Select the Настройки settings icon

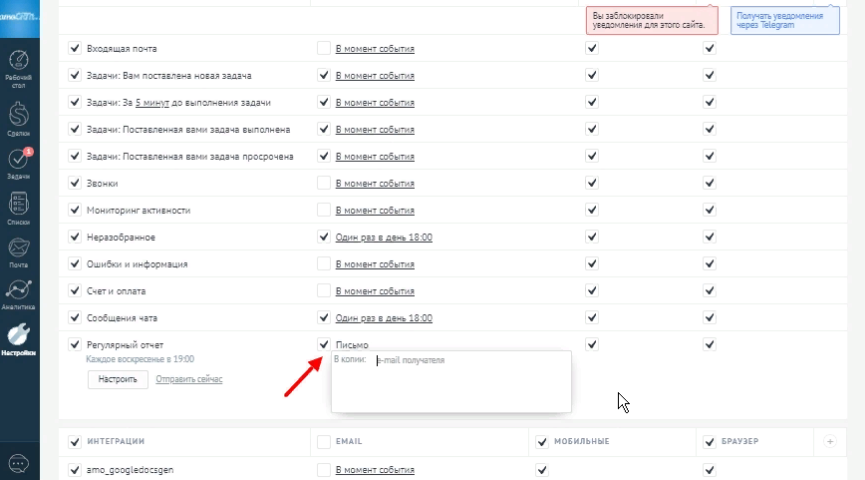tap(18, 338)
